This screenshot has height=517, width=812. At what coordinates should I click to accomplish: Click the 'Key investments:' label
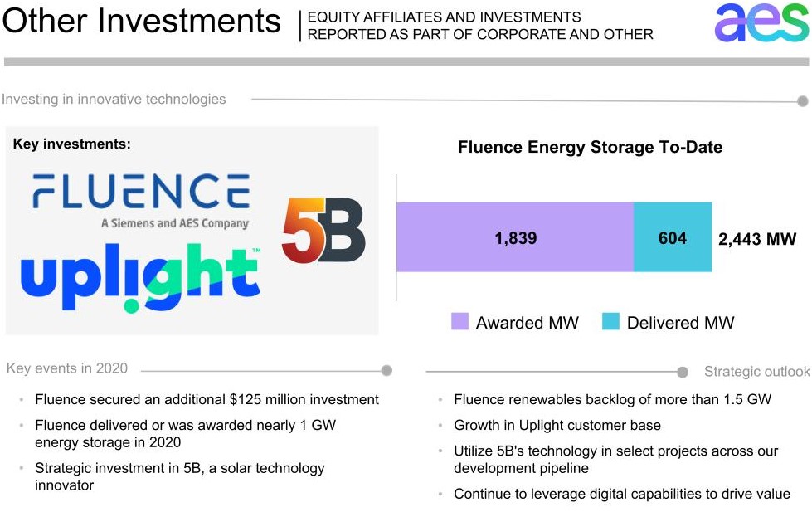(71, 144)
